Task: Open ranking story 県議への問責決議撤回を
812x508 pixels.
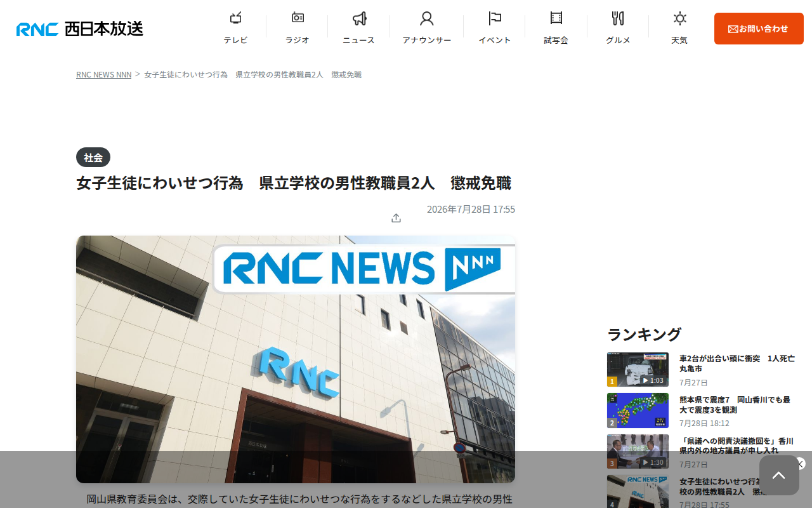Action: (737, 446)
